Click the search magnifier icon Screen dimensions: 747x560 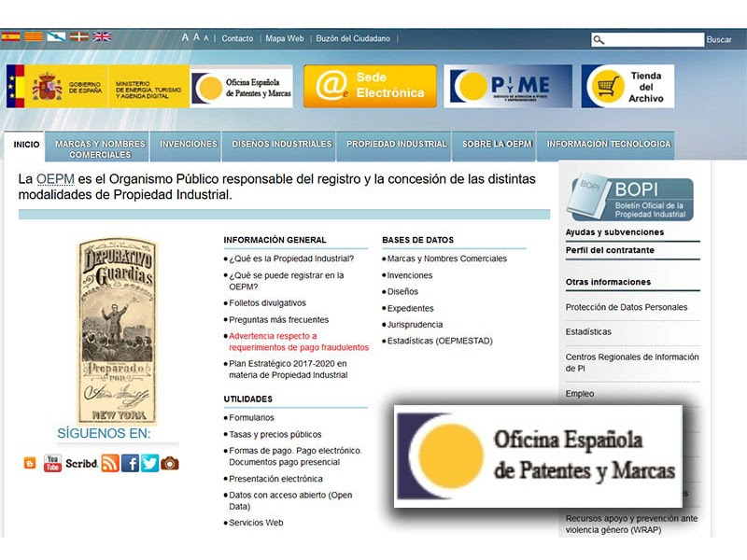click(x=599, y=39)
